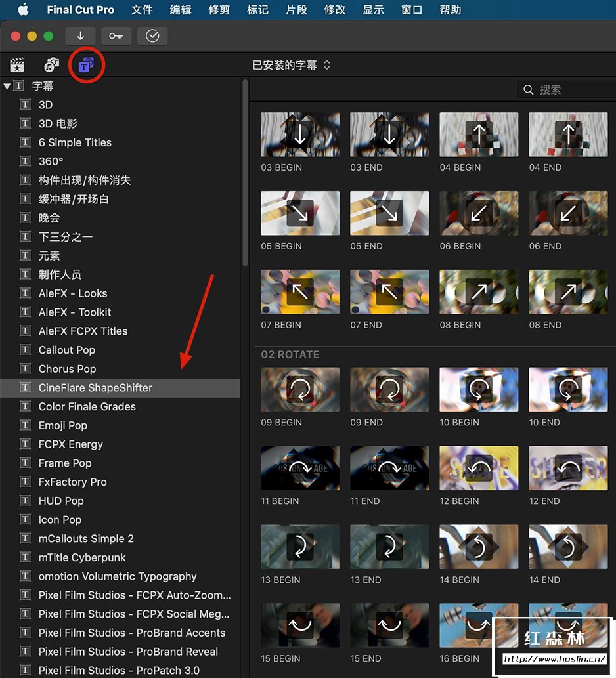Select the 3D titles category
The height and width of the screenshot is (678, 616).
[120, 104]
